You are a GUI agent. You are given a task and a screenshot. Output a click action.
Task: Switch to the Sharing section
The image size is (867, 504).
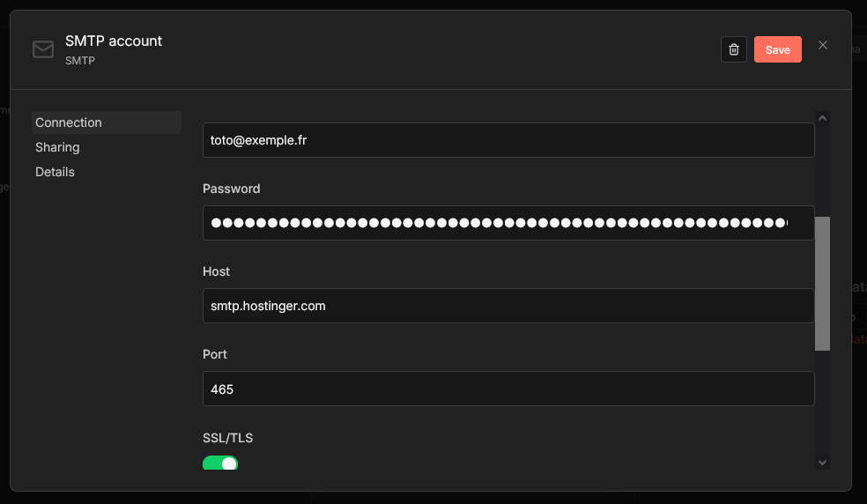[x=57, y=147]
